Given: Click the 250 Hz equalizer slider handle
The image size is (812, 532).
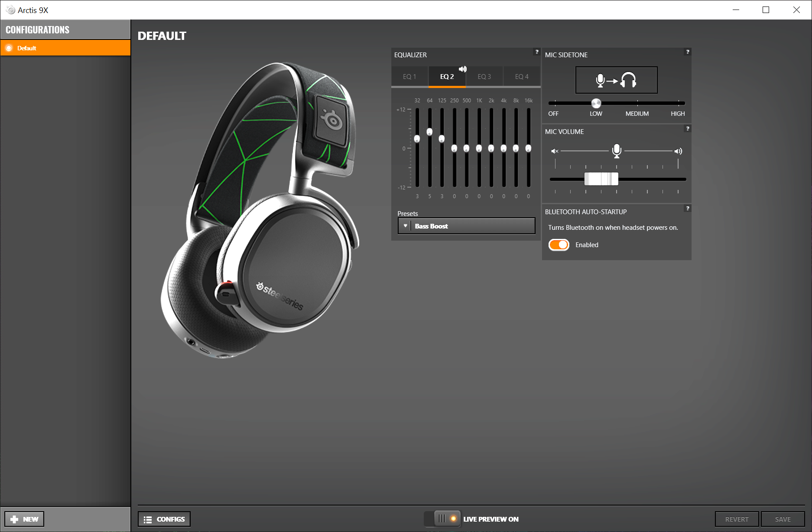Looking at the screenshot, I should [454, 148].
